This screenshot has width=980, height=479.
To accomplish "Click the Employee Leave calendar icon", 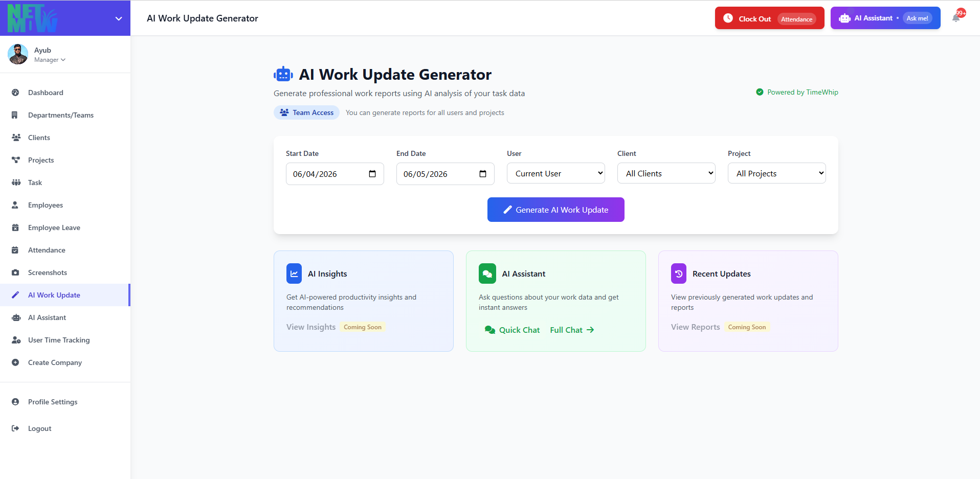I will (x=15, y=227).
